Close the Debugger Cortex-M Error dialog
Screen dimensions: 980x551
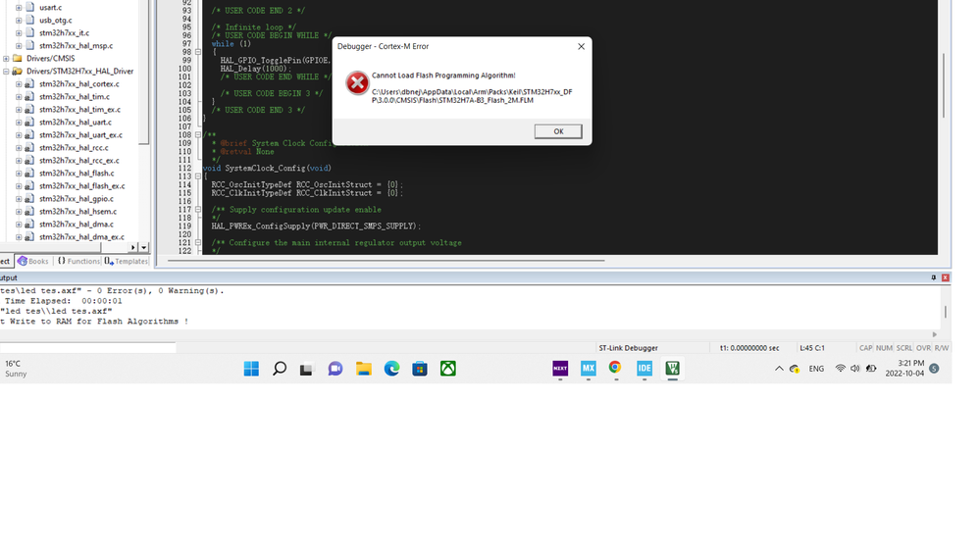(x=581, y=46)
